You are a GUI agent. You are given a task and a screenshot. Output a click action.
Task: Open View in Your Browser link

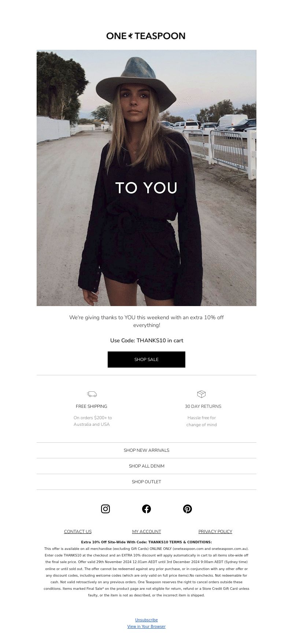pyautogui.click(x=146, y=626)
